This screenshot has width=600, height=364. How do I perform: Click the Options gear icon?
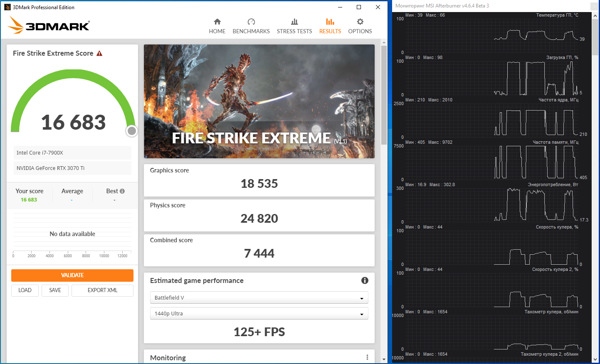coord(360,22)
